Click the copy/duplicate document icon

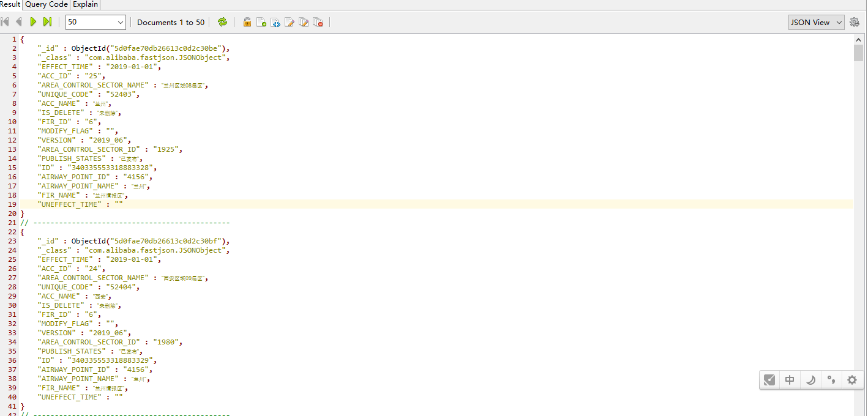click(303, 22)
